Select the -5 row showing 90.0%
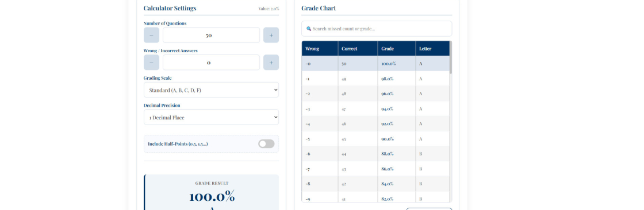This screenshot has height=210, width=644. [375, 139]
